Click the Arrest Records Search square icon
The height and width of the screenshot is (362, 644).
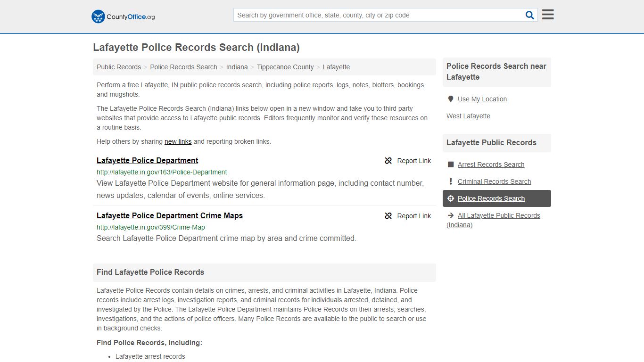tap(451, 165)
